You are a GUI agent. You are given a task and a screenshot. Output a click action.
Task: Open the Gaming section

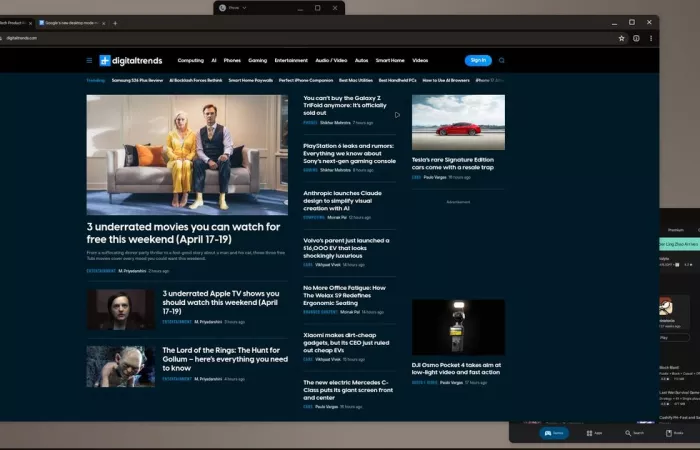pyautogui.click(x=258, y=60)
